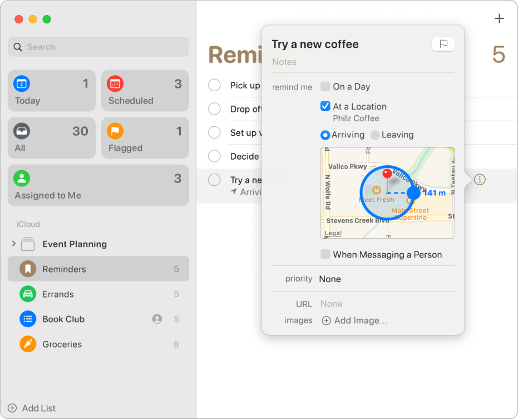Viewport: 518px width, 420px height.
Task: Select the Errands list
Action: point(98,294)
